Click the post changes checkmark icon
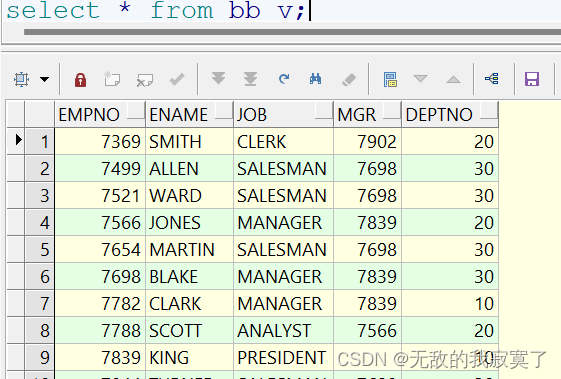Screen dimensions: 561x379 [x=177, y=79]
